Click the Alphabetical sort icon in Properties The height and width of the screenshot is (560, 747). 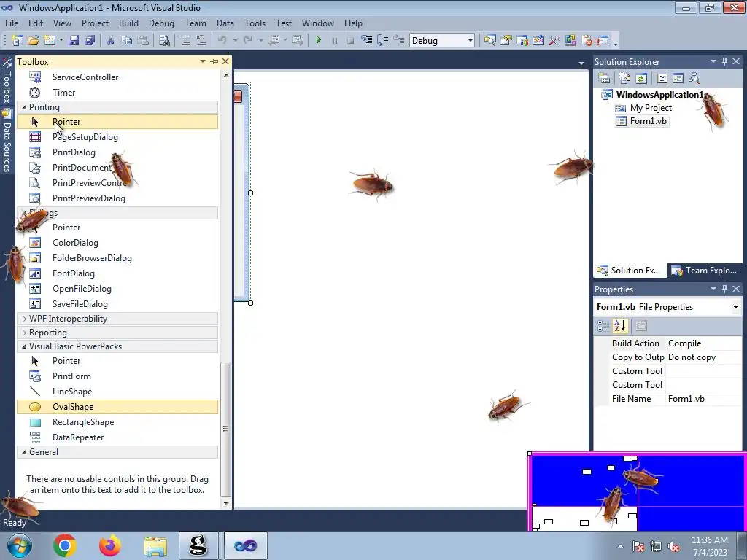pos(620,326)
